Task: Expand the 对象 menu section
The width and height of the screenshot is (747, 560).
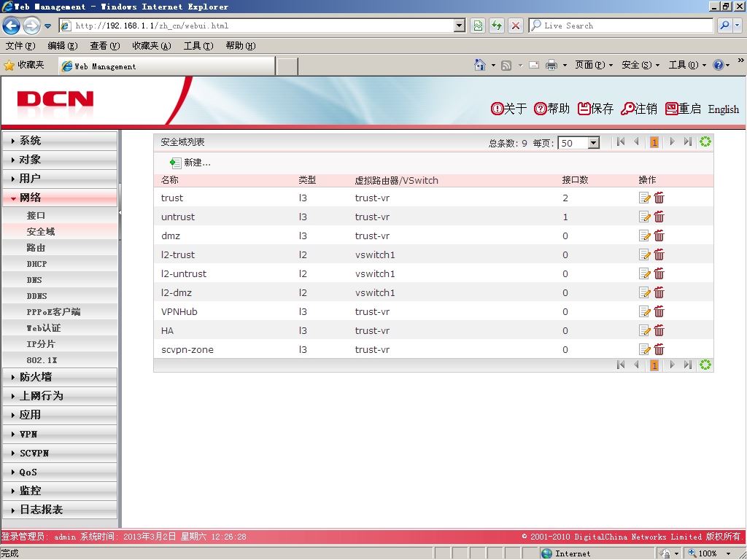Action: (60, 160)
